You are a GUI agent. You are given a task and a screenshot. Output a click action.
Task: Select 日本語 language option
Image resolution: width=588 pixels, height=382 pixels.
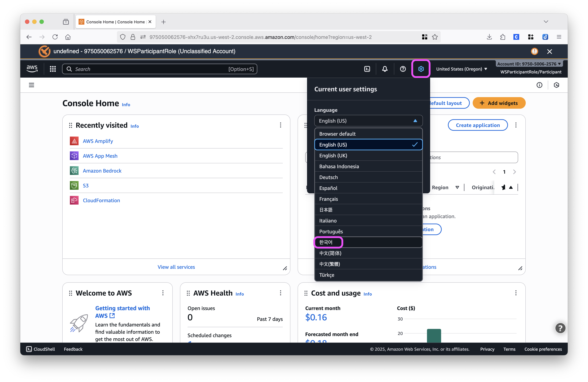368,210
